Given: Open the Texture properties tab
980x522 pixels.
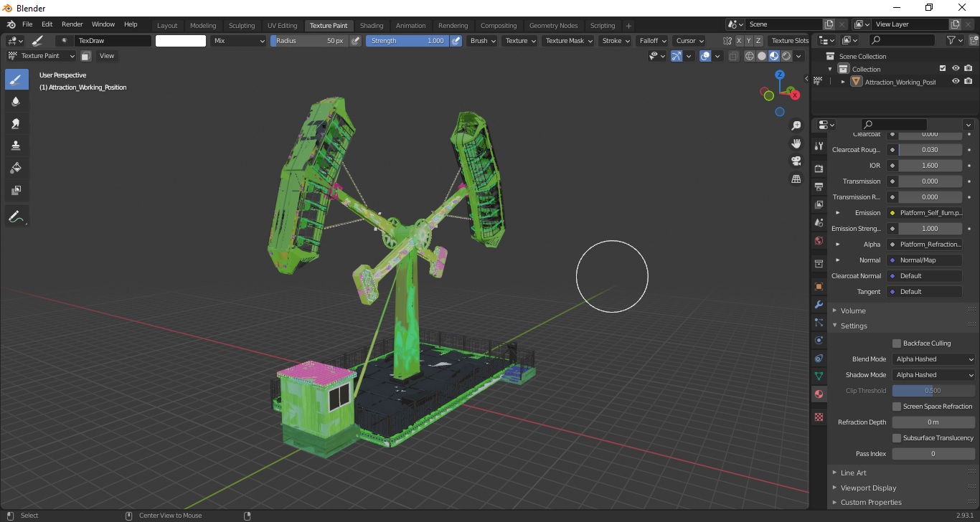Looking at the screenshot, I should 819,417.
